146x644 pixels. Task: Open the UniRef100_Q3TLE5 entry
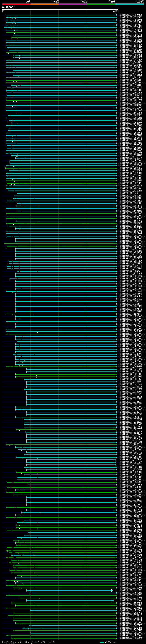point(131,228)
